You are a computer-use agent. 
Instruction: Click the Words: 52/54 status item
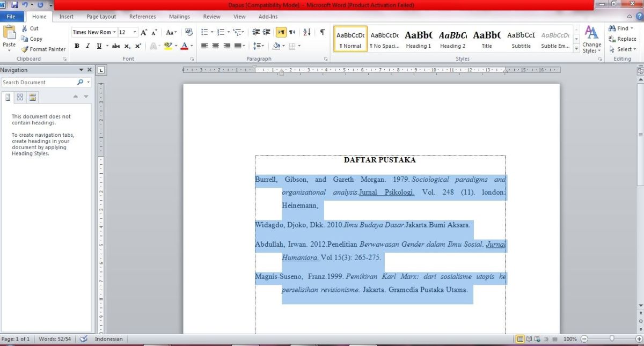(x=54, y=339)
